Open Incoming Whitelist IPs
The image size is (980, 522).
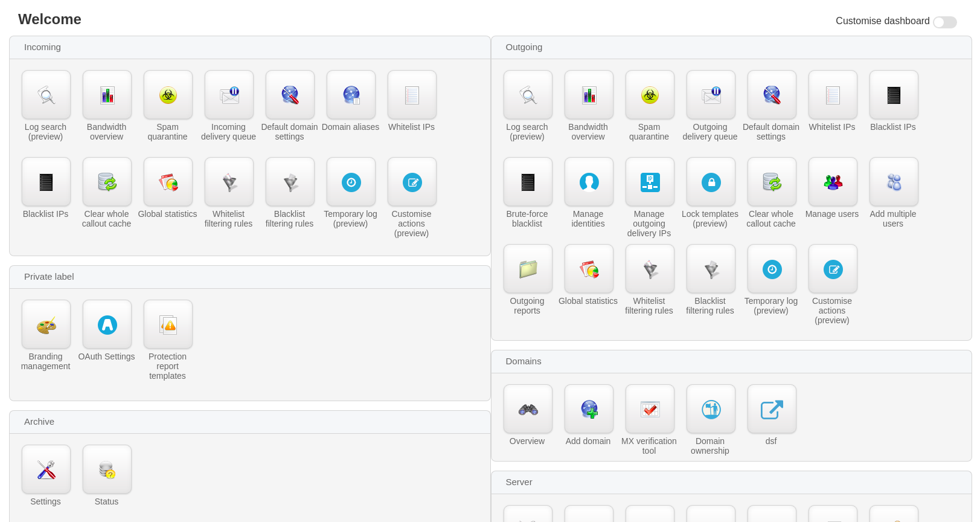412,95
